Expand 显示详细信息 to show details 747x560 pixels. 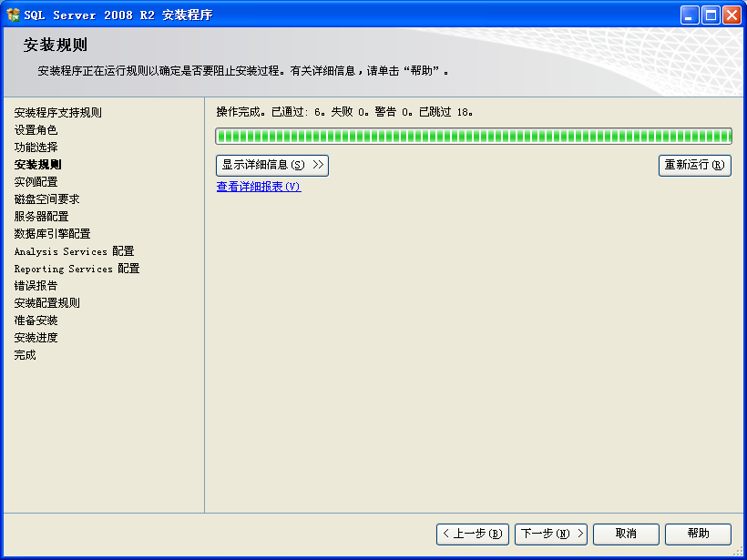271,165
